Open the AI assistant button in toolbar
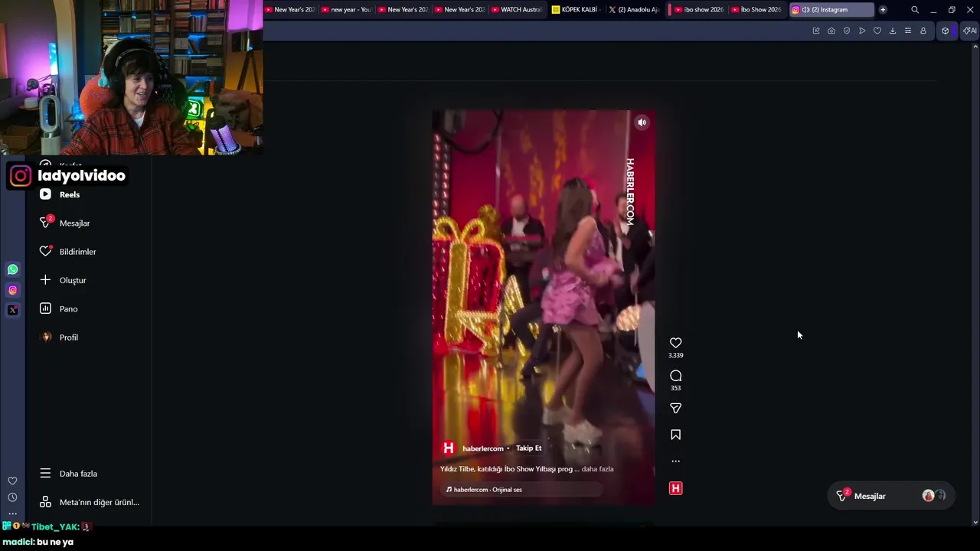The height and width of the screenshot is (551, 980). [969, 31]
